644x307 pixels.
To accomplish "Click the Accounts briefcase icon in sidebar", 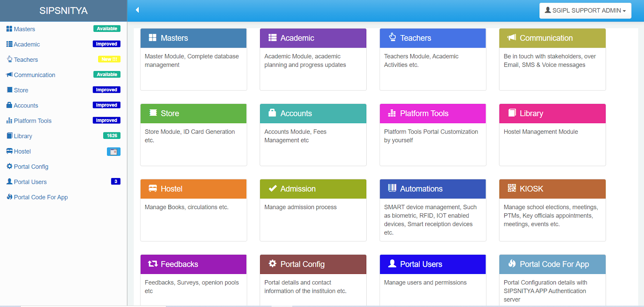I will pos(9,105).
